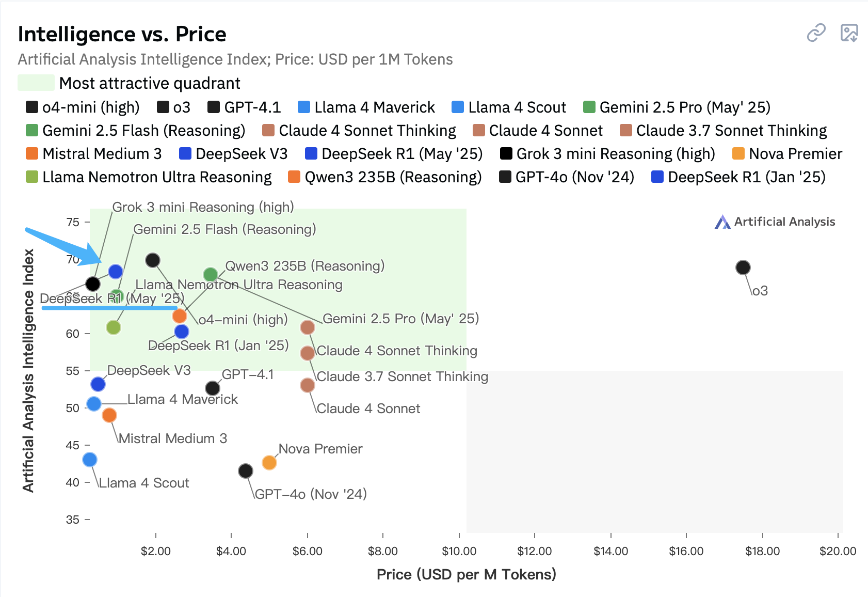Click the GPT-4o (Nov '24) data point

pyautogui.click(x=246, y=471)
